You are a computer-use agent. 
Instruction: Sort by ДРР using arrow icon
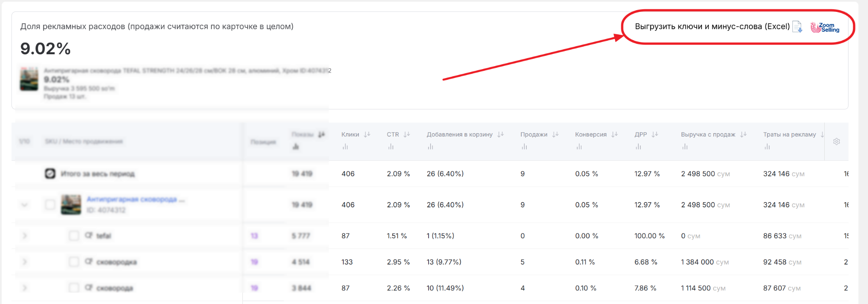pos(655,134)
